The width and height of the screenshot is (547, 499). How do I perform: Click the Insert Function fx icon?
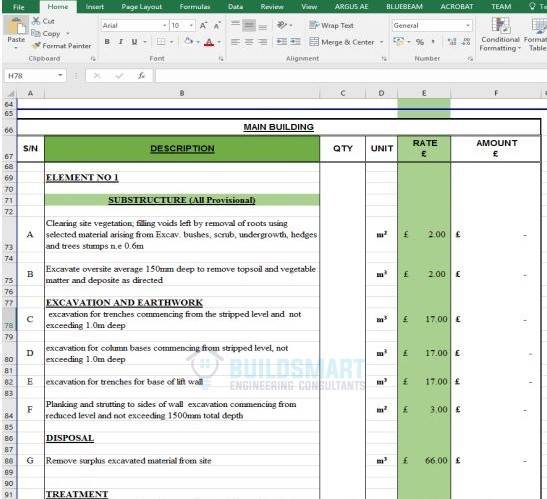coord(141,75)
